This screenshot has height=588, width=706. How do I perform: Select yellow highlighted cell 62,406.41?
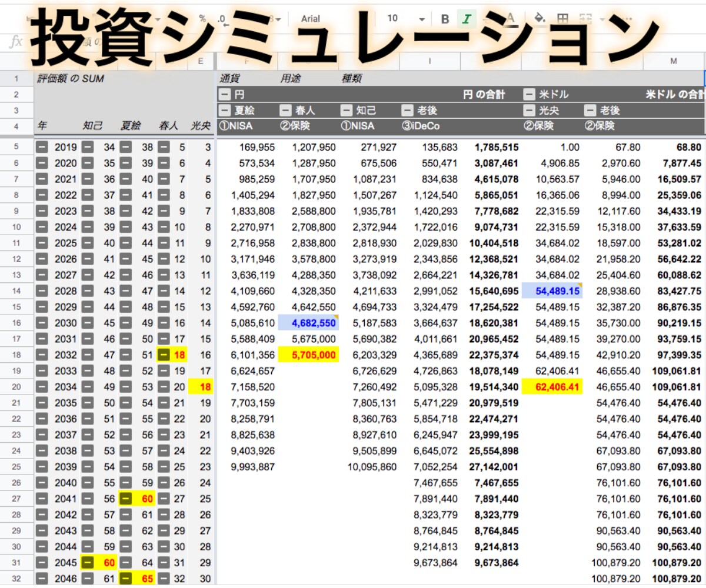tap(552, 386)
